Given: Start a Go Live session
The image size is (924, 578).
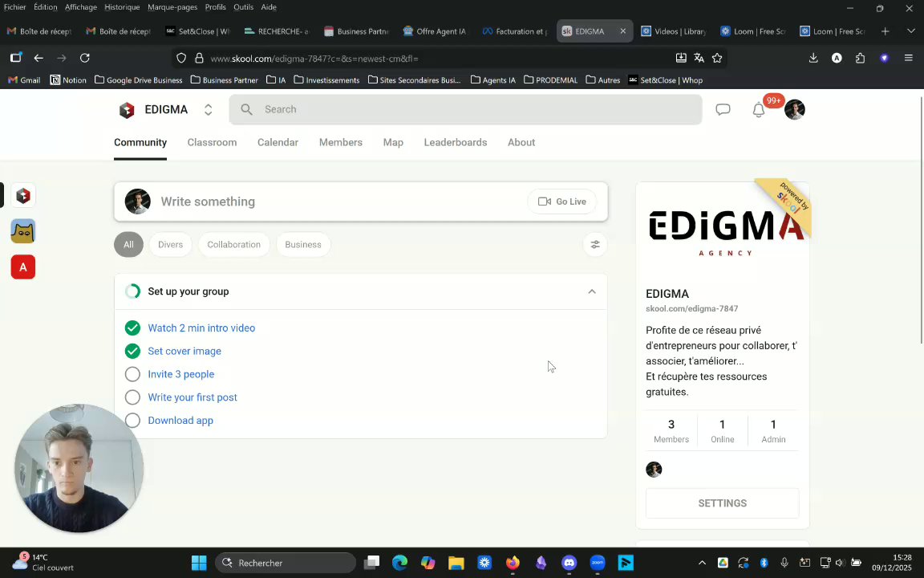Looking at the screenshot, I should coord(561,201).
